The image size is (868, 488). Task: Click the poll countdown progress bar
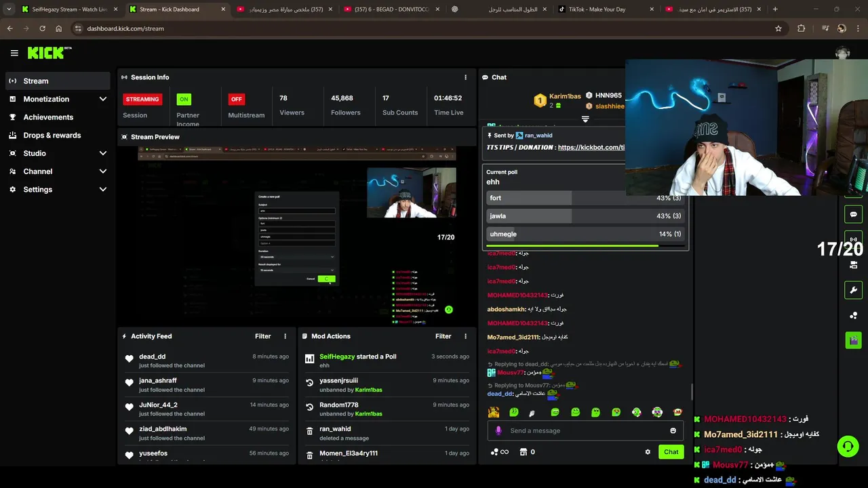585,245
